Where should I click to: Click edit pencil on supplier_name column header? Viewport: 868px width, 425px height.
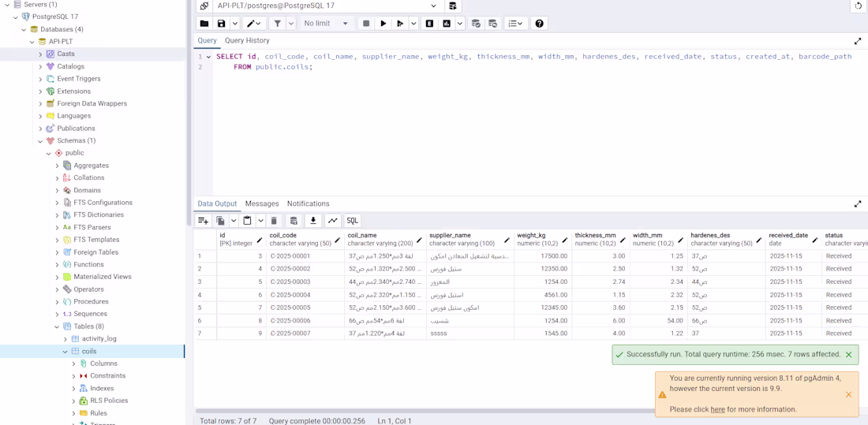(x=507, y=240)
